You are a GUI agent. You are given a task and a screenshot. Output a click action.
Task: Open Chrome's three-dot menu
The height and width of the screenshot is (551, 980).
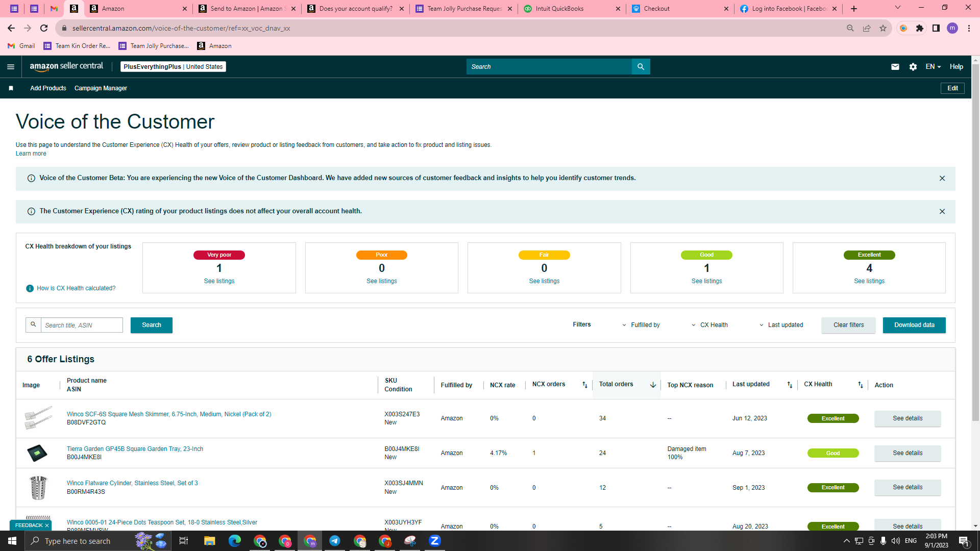click(x=969, y=29)
